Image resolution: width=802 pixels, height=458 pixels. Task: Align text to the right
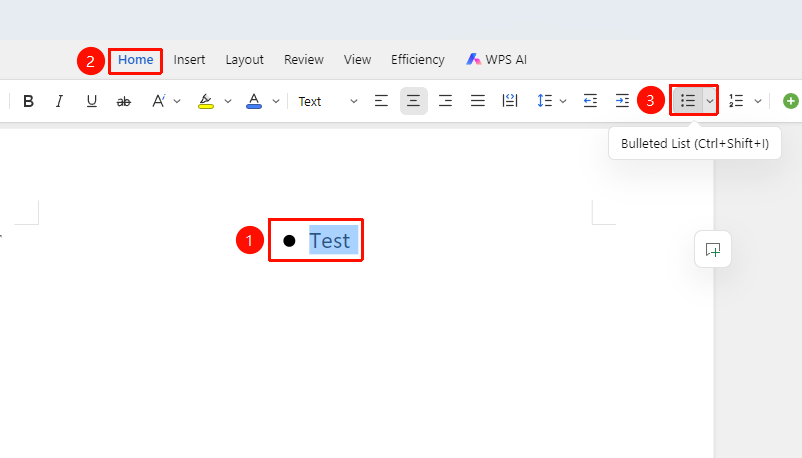[445, 101]
